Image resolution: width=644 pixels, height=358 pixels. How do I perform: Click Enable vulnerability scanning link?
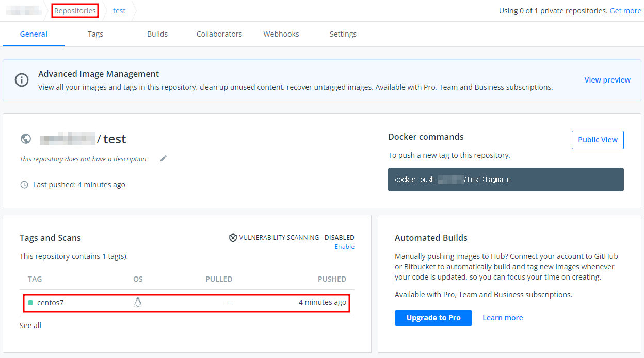pyautogui.click(x=345, y=247)
